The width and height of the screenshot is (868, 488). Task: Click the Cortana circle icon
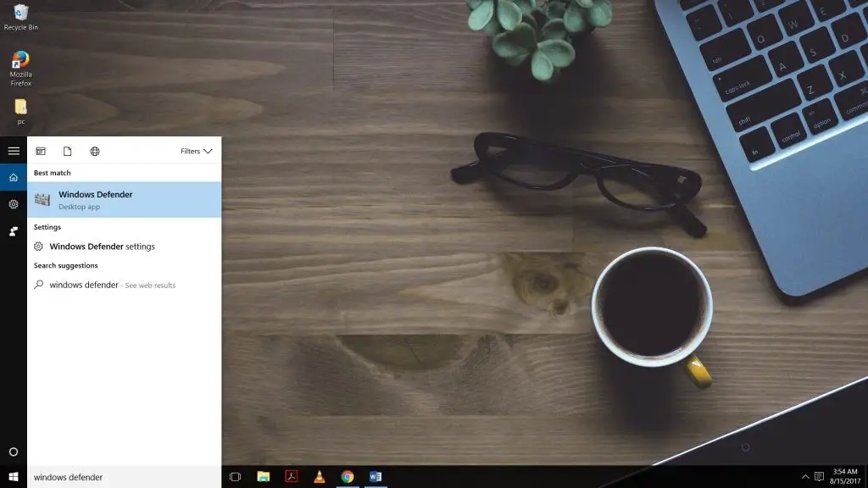coord(14,452)
